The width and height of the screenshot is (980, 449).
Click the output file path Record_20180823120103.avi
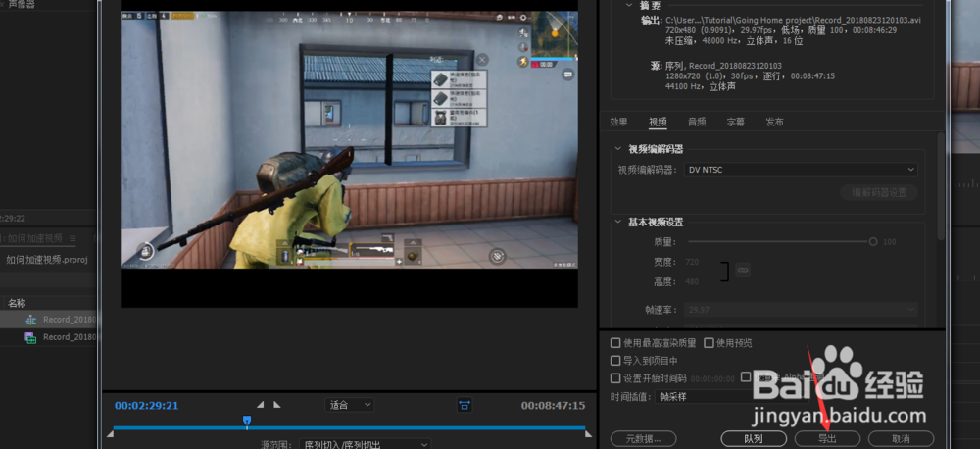[x=793, y=20]
